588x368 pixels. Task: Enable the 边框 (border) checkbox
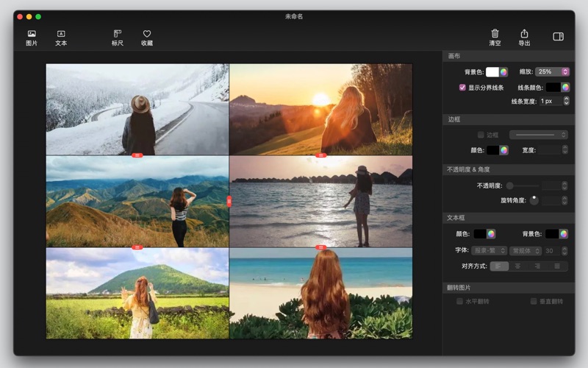(481, 135)
